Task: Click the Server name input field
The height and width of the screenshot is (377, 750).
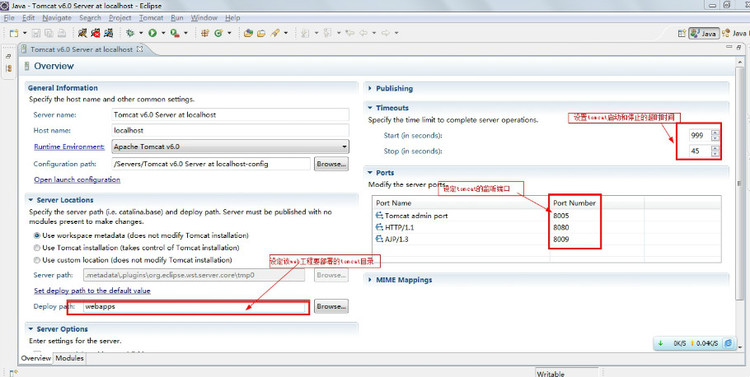Action: (230, 115)
